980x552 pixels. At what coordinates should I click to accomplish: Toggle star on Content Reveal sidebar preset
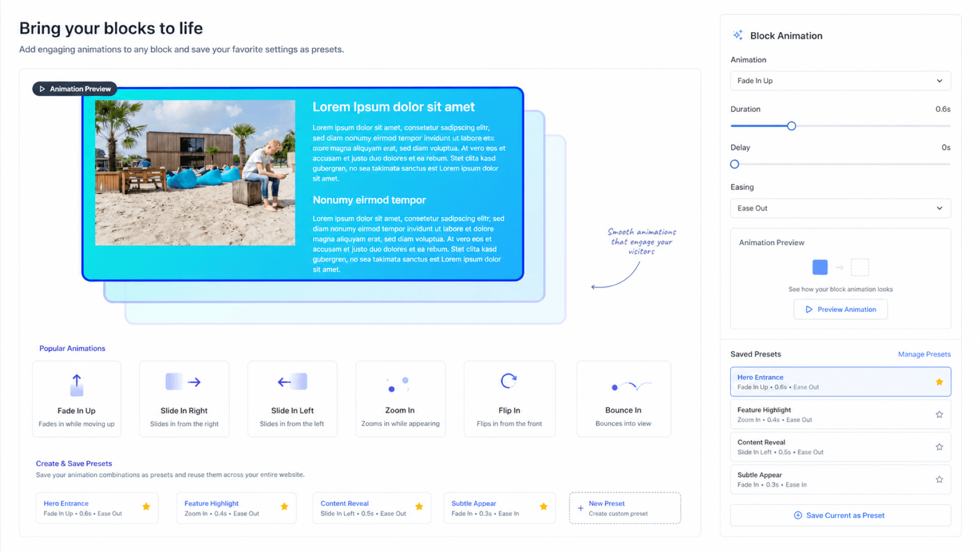939,447
